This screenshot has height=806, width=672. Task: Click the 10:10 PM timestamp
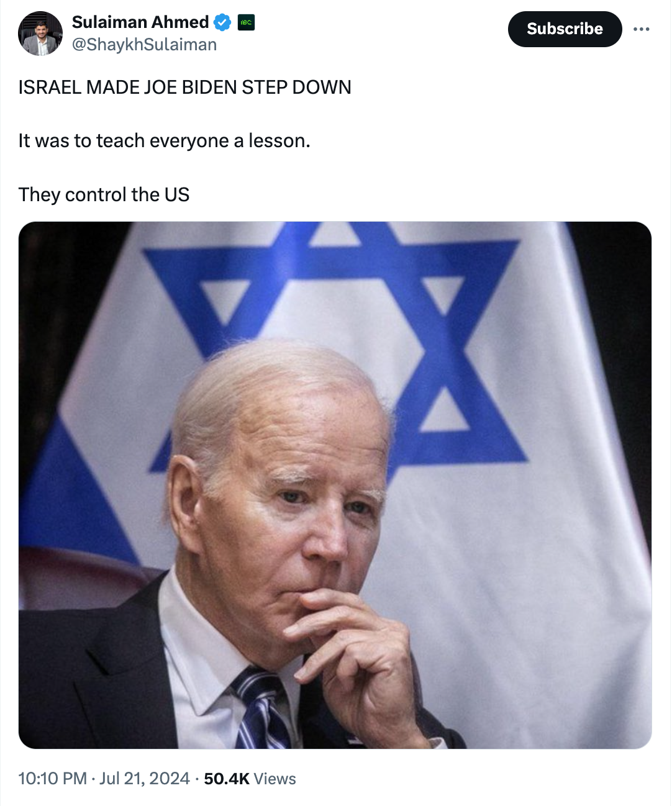point(53,779)
